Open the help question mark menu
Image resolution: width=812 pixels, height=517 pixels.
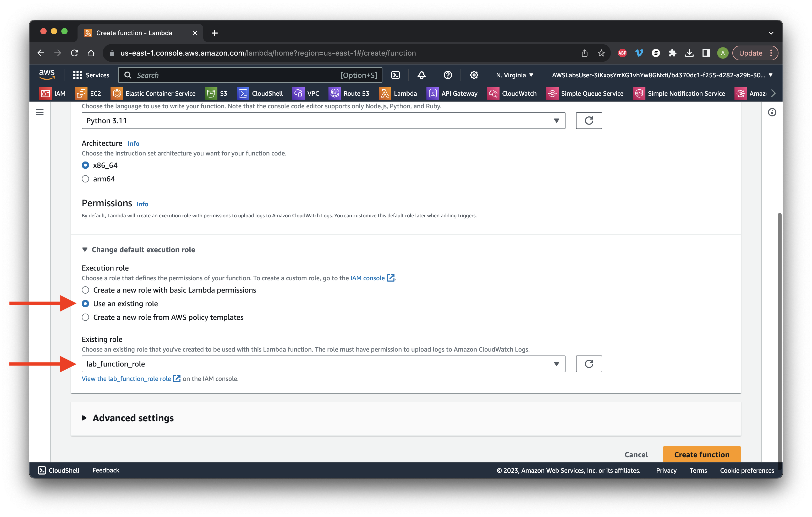pyautogui.click(x=447, y=75)
